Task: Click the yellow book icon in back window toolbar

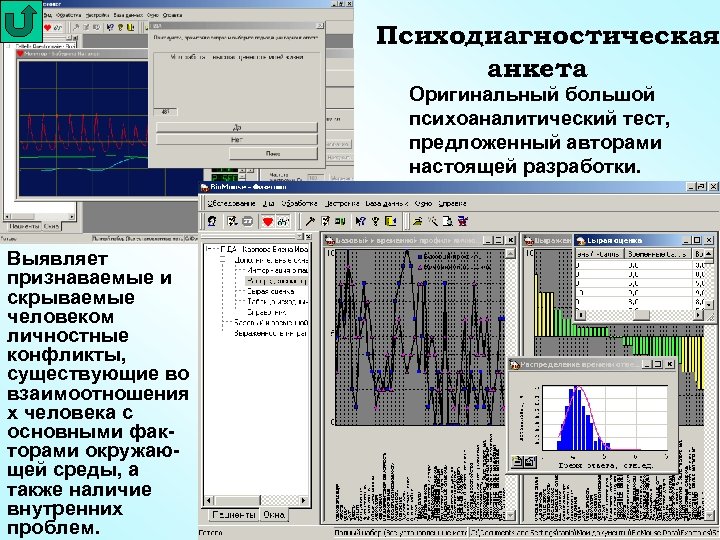Action: [130, 28]
